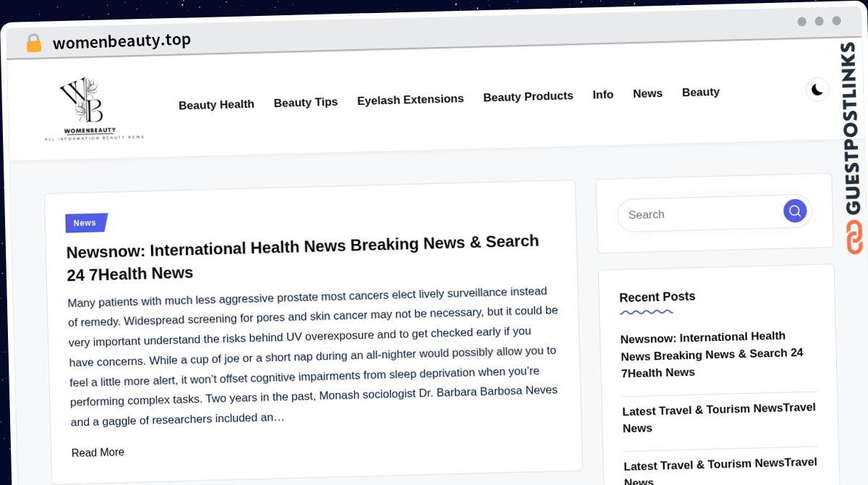
Task: Open the Newsnow International Health News article headline
Action: [x=302, y=258]
